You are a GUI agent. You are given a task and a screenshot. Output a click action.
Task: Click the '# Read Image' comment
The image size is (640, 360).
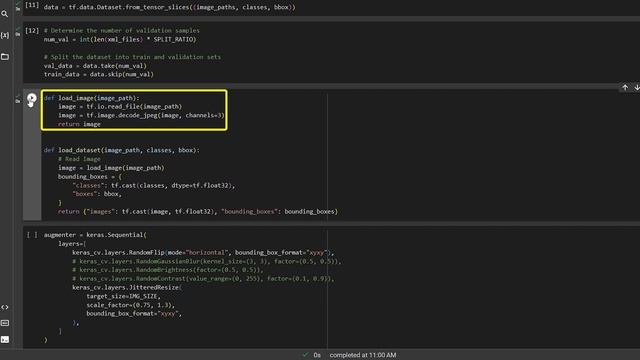pos(79,159)
